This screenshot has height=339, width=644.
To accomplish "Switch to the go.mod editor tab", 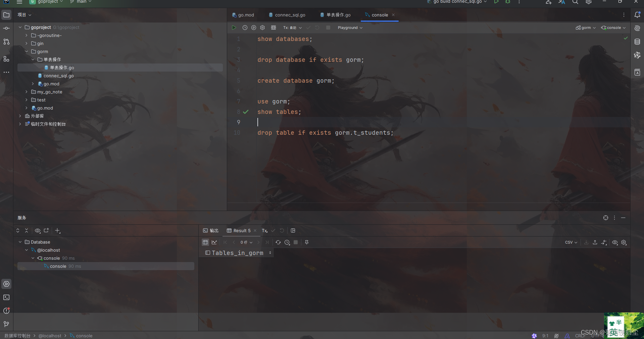I will [x=243, y=15].
